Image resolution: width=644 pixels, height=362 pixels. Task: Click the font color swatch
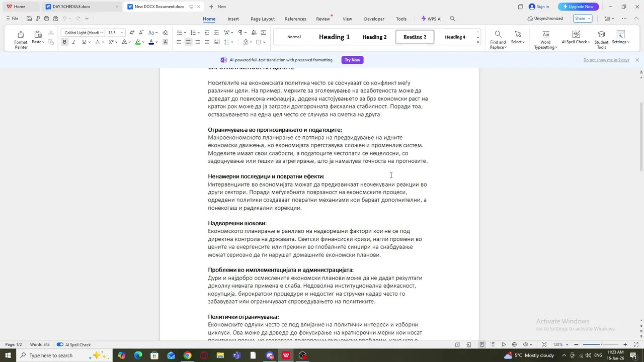click(x=151, y=42)
